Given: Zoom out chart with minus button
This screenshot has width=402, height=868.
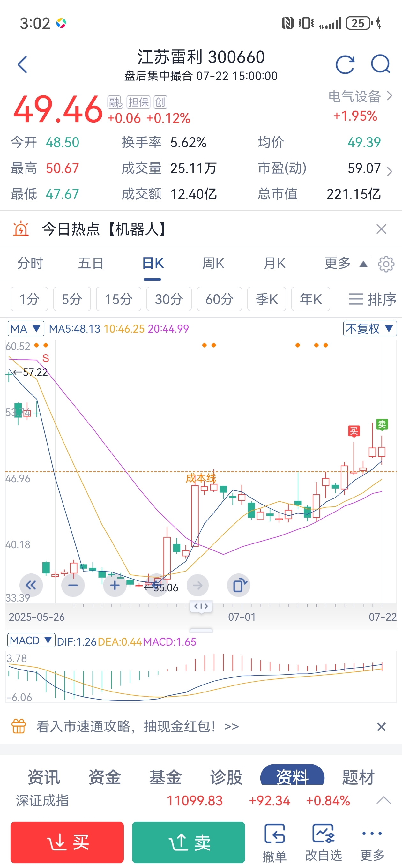Looking at the screenshot, I should click(73, 585).
